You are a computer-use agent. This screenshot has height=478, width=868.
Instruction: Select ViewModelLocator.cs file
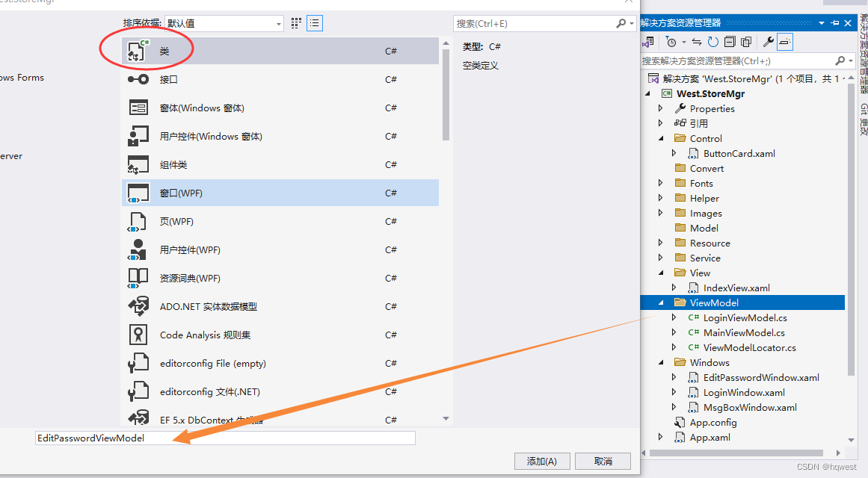tap(750, 347)
